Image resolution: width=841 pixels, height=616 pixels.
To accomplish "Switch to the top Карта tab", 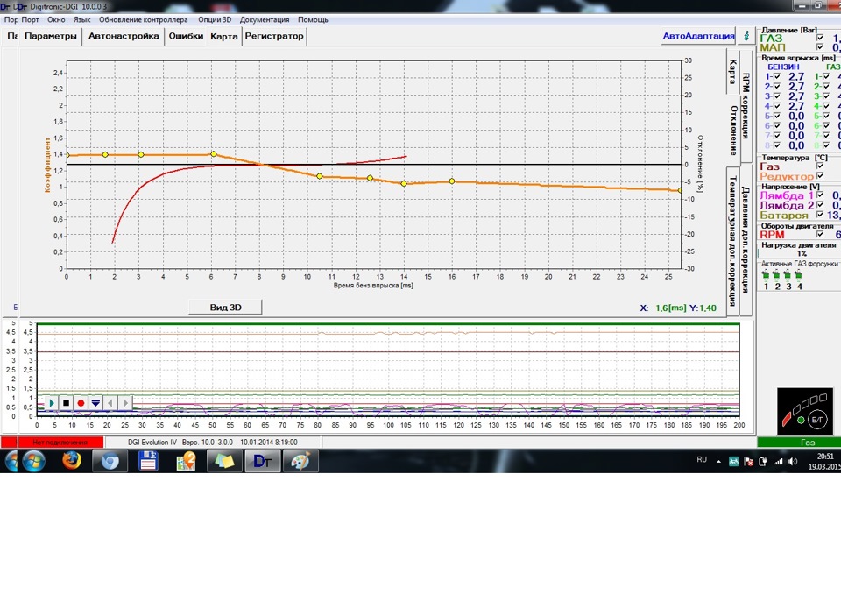I will point(223,36).
